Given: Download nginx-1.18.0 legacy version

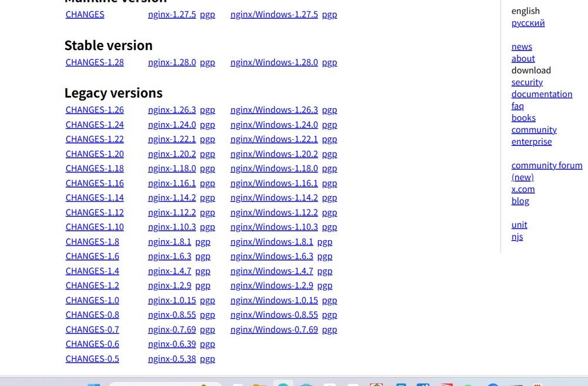Looking at the screenshot, I should (x=172, y=168).
